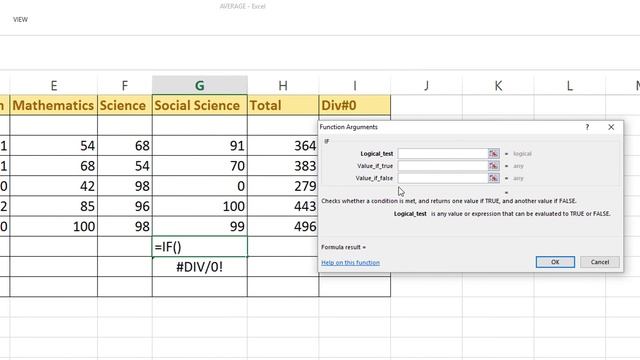The image size is (640, 360).
Task: Select Total cell with value 279
Action: (283, 186)
